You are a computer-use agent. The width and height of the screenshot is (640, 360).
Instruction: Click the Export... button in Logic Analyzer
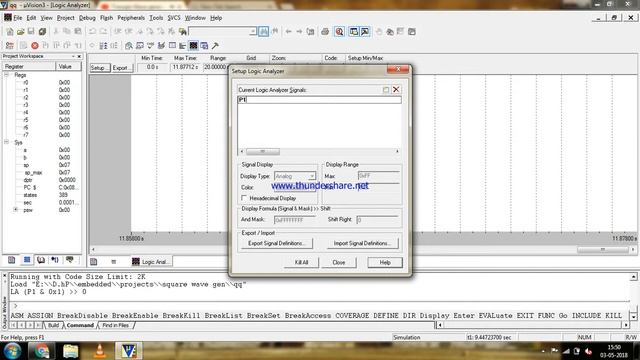(122, 68)
